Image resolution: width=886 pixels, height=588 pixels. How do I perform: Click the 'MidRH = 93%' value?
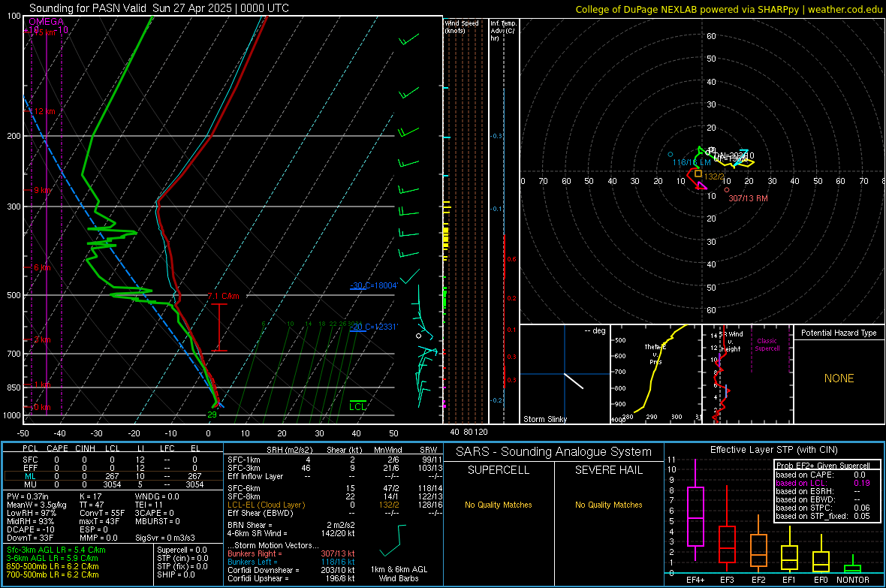31,521
